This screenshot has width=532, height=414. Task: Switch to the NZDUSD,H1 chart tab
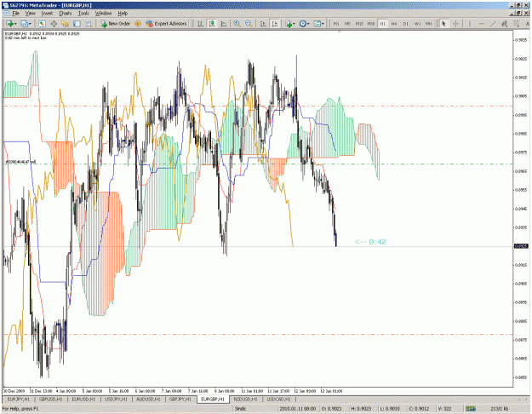pyautogui.click(x=245, y=399)
